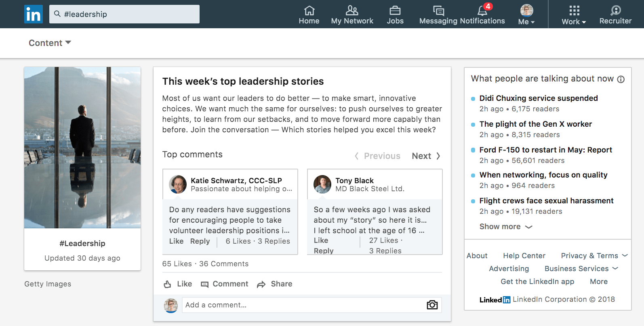Go to Next top comments
This screenshot has height=326, width=644.
(x=426, y=156)
